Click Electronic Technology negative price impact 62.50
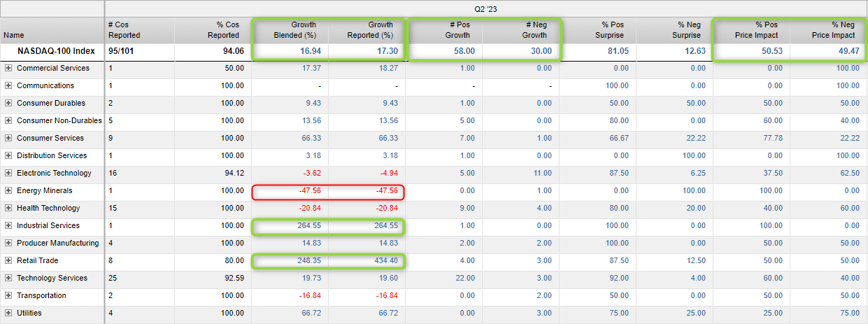 point(850,174)
